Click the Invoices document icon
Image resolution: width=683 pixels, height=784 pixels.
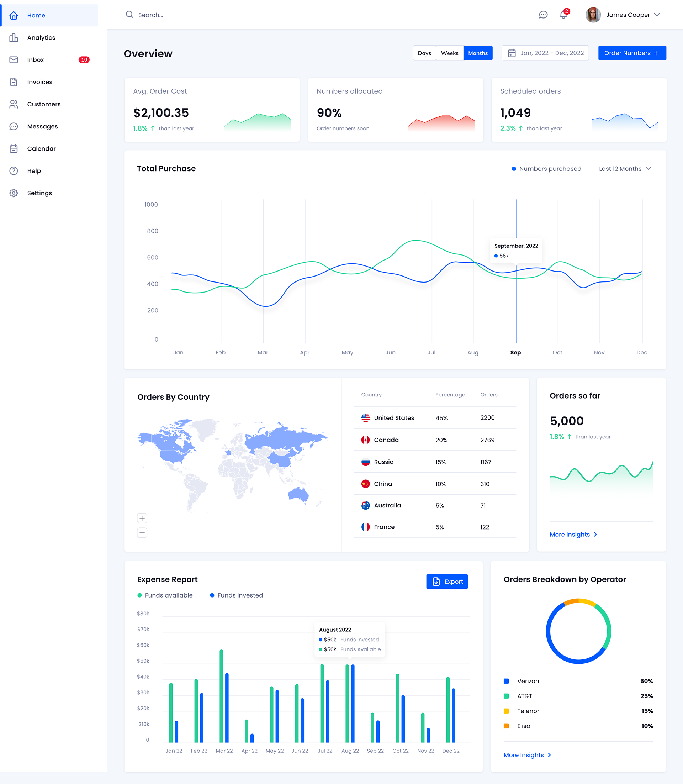pyautogui.click(x=14, y=82)
